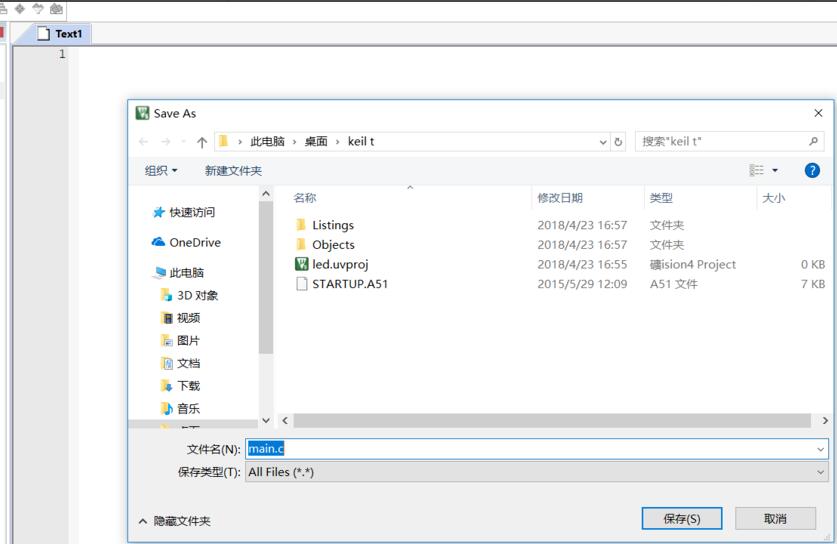Collapse with 隐藏文件夹 toggle
The height and width of the screenshot is (544, 837).
point(175,521)
